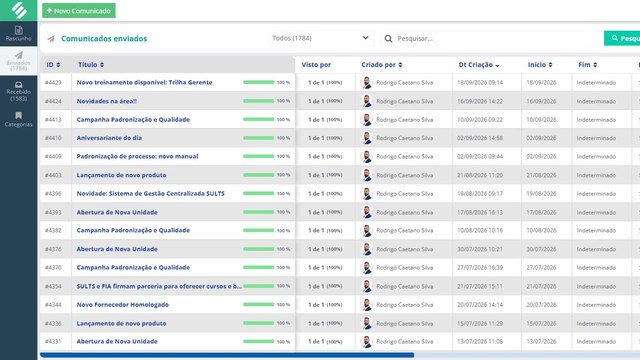The image size is (640, 360).
Task: Click the horizontal scrollbar at table bottom
Action: pyautogui.click(x=227, y=355)
